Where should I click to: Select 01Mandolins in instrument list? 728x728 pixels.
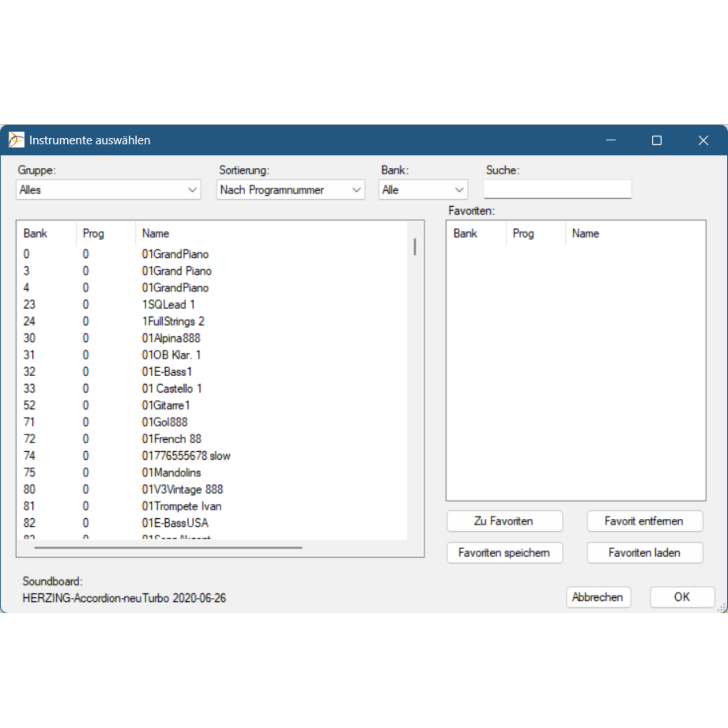pos(171,473)
